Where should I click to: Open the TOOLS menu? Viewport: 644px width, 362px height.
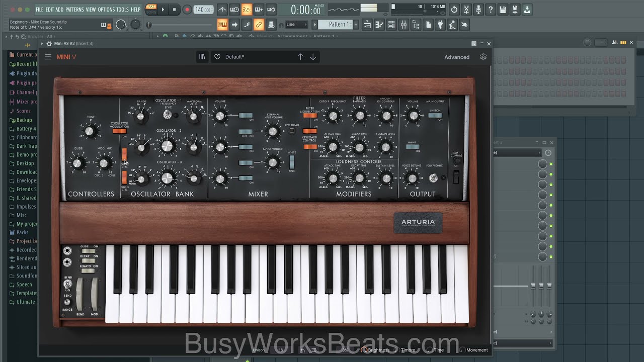[x=122, y=10]
